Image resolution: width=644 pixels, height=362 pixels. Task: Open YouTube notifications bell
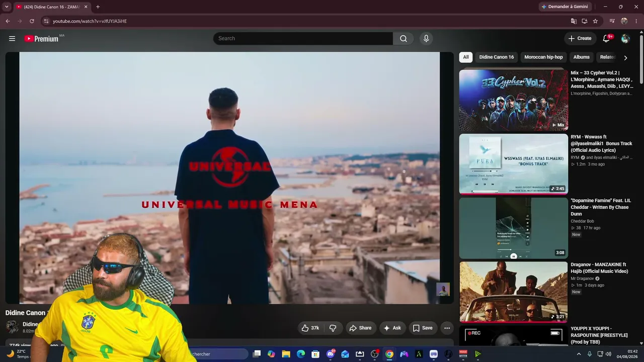click(606, 39)
